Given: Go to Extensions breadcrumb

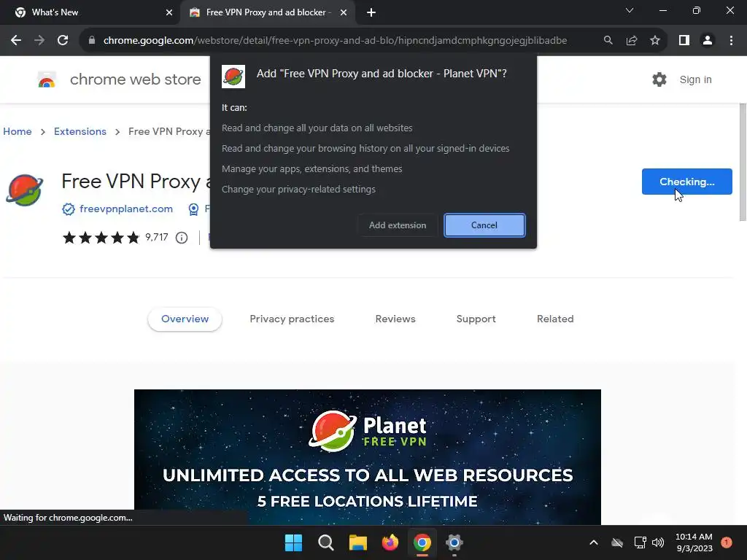Looking at the screenshot, I should click(80, 131).
